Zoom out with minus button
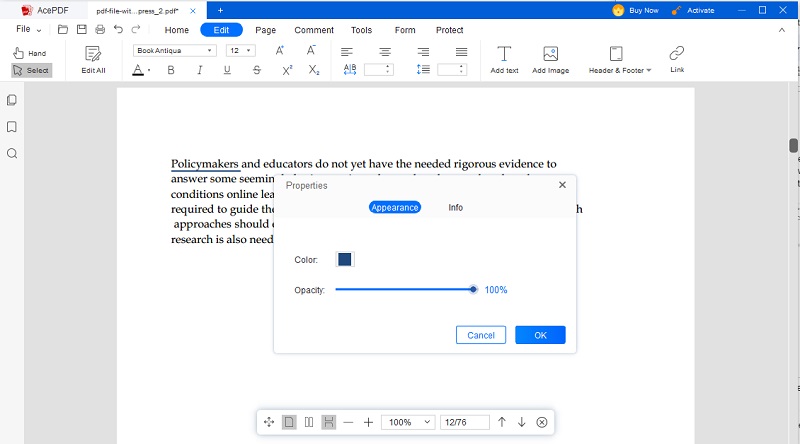Screen dimensions: 800x444 pos(348,422)
